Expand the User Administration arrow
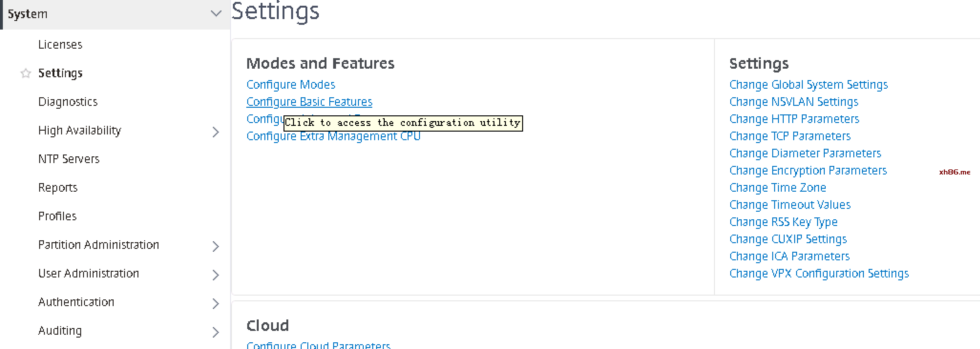This screenshot has height=349, width=980. tap(216, 275)
